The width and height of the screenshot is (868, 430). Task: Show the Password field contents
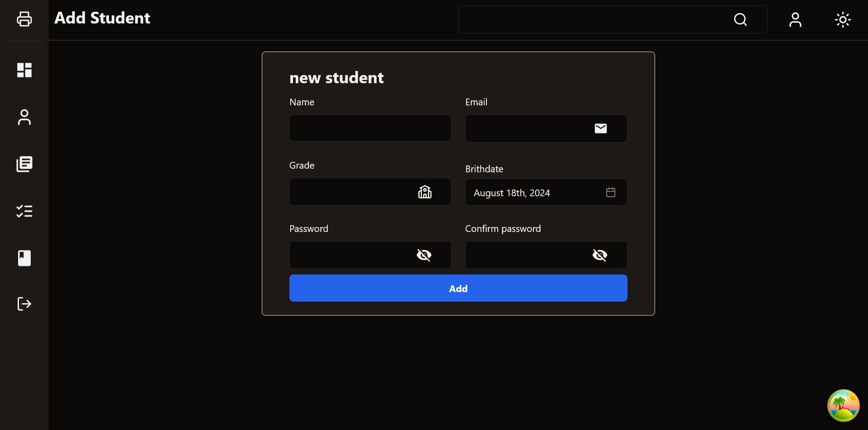click(x=424, y=255)
